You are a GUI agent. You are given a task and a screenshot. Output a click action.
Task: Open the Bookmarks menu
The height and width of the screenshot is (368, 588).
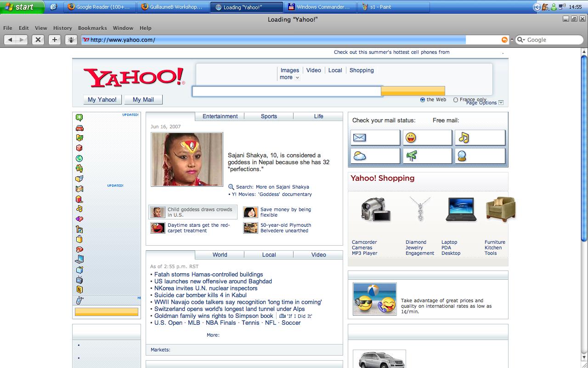(92, 28)
